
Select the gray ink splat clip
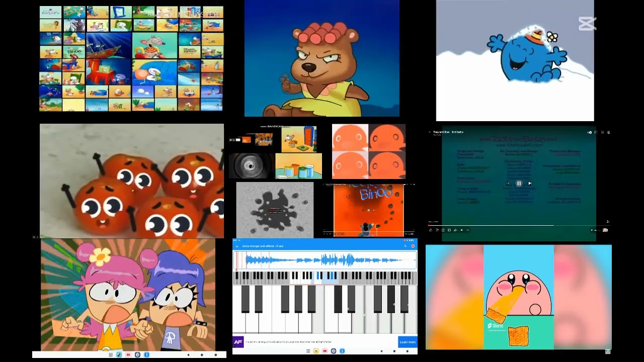click(x=275, y=210)
